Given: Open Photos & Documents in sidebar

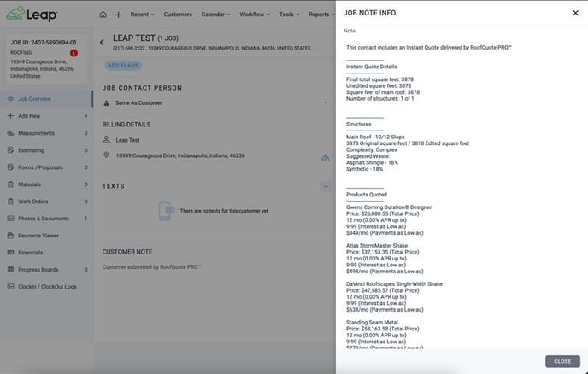Looking at the screenshot, I should point(46,219).
